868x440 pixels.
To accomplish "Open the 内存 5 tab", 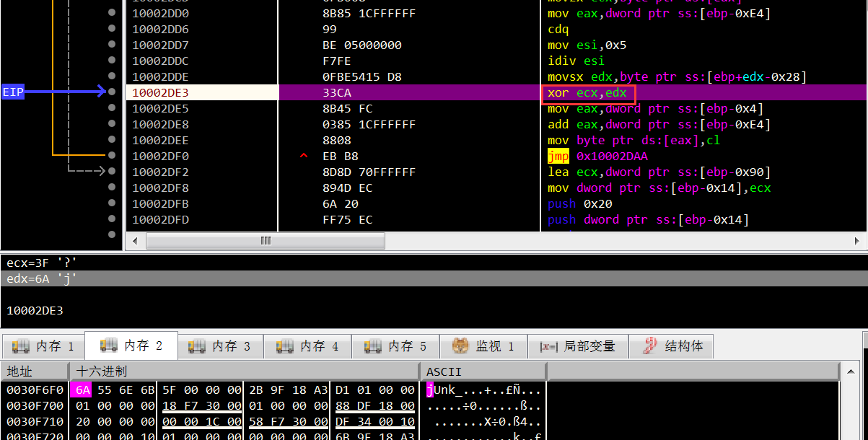I will tap(395, 346).
